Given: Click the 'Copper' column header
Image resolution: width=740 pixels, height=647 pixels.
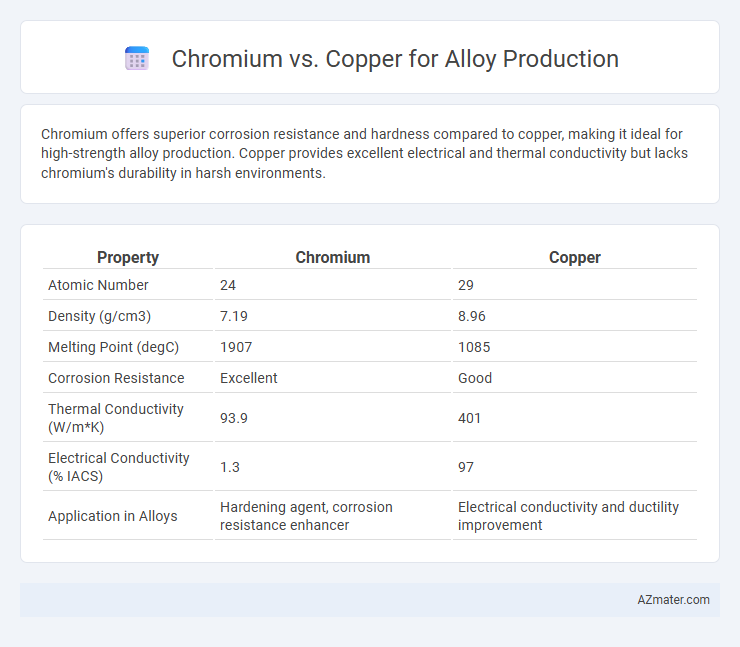Looking at the screenshot, I should coord(574,257).
